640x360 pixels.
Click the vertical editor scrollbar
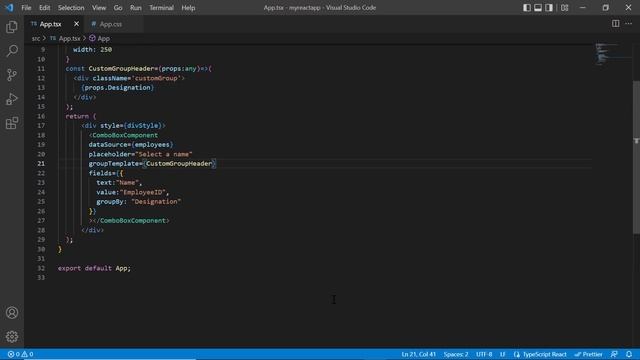(636, 157)
